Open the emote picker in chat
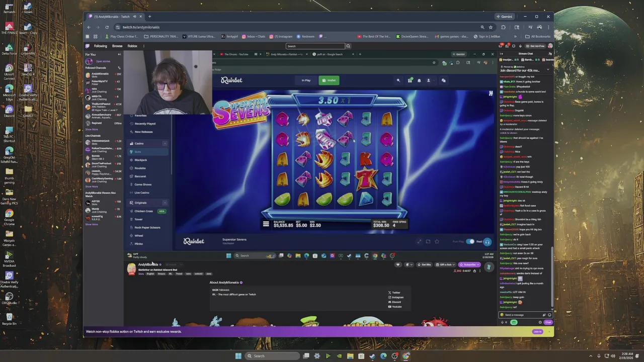The image size is (644, 362). point(549,315)
